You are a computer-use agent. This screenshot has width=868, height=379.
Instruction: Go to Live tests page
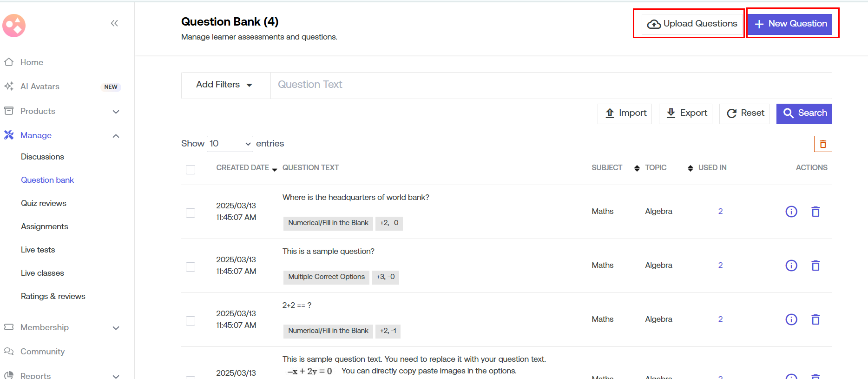(38, 250)
